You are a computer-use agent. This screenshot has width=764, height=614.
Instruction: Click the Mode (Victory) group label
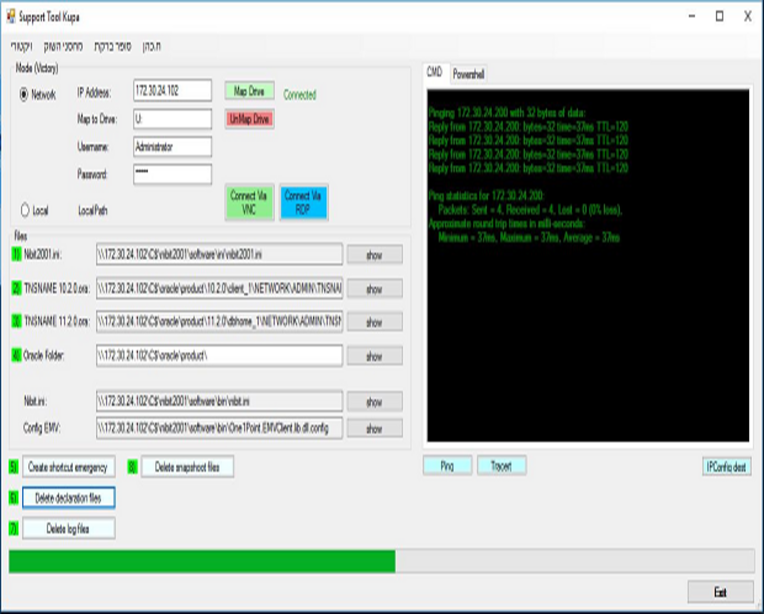(x=37, y=68)
